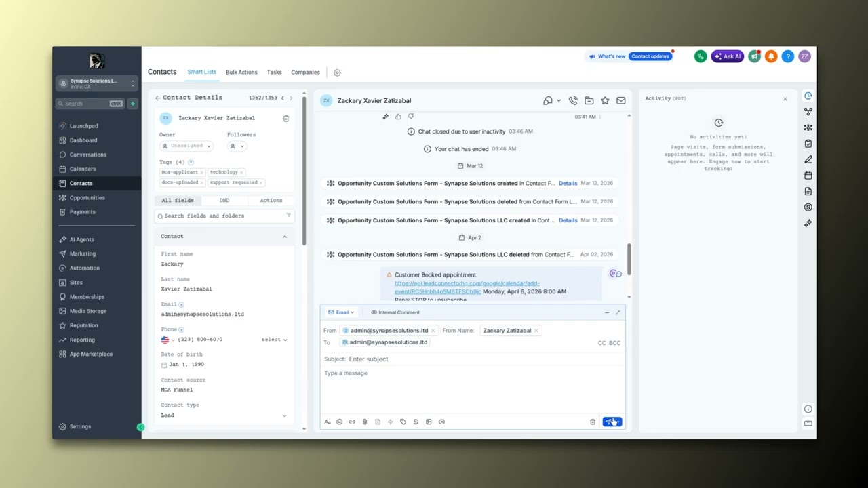Star the conversation with Zackary Xavier Zatizabal

(x=605, y=100)
